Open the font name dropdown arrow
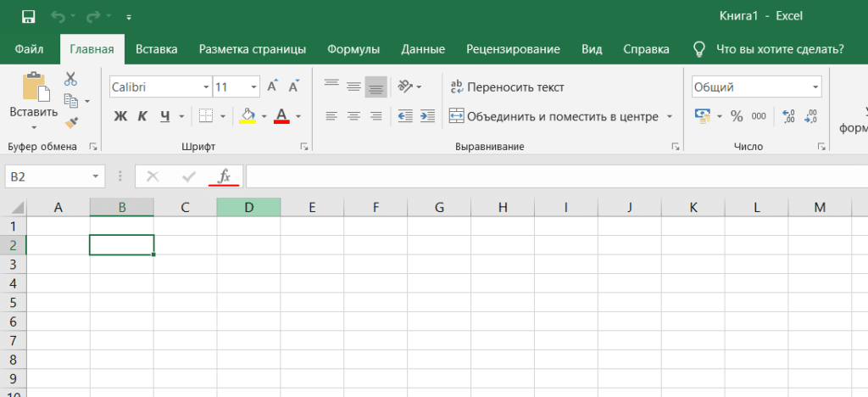The image size is (868, 397). pos(207,87)
